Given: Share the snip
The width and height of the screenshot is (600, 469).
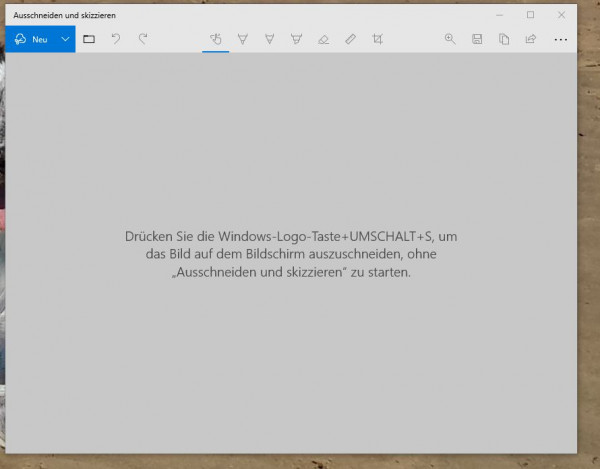Looking at the screenshot, I should [x=531, y=39].
